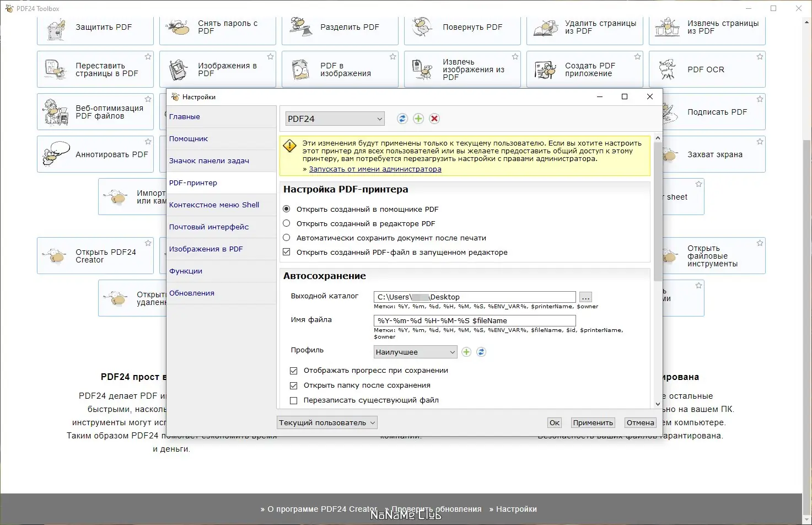Star the Переставить страницы в PDF tile

(148, 57)
